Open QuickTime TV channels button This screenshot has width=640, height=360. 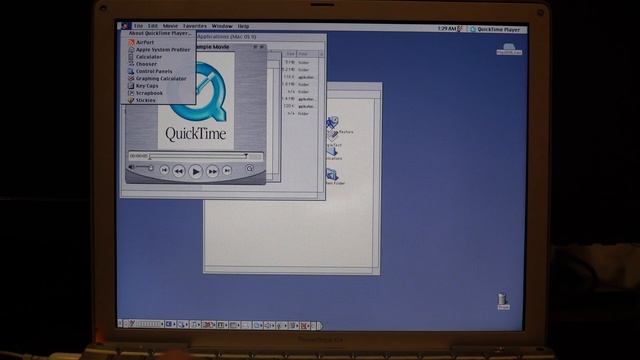pyautogui.click(x=249, y=168)
